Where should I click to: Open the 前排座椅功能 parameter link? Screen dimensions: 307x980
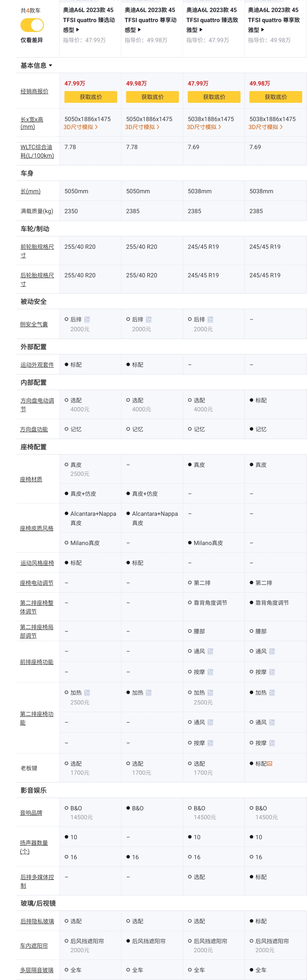(36, 662)
